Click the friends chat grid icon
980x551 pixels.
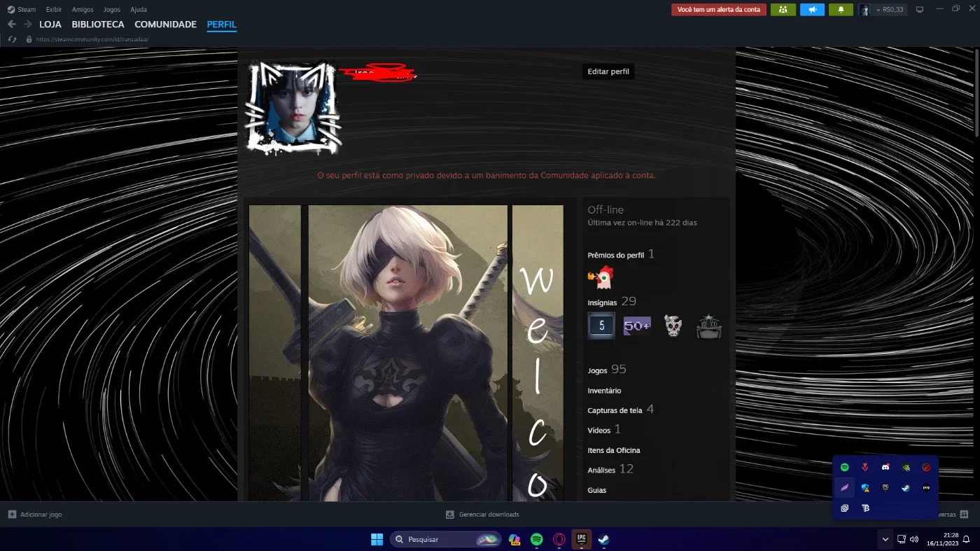click(964, 515)
